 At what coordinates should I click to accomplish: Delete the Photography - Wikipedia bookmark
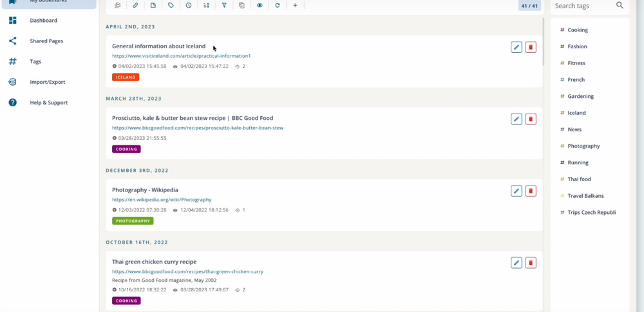pos(531,191)
